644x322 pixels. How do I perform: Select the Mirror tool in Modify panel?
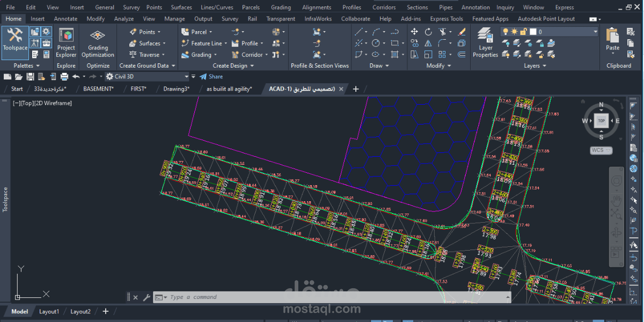[x=428, y=43]
